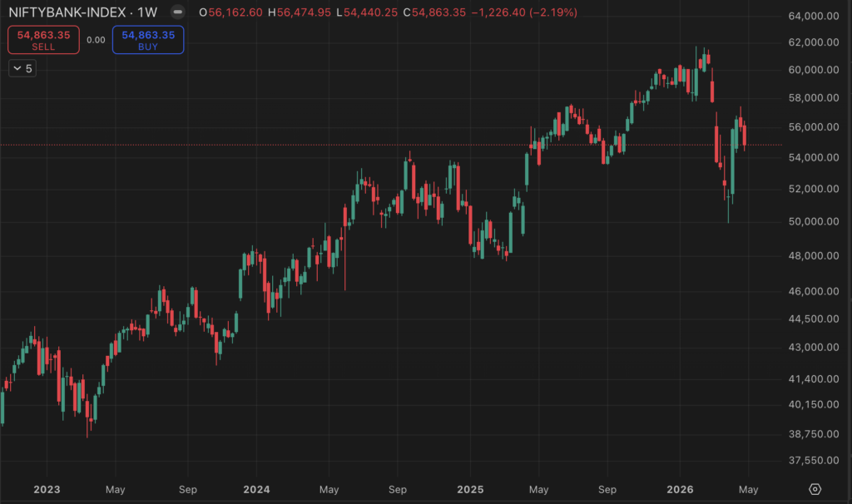Click the 48,000.00 price axis label
Image resolution: width=852 pixels, height=504 pixels.
click(814, 256)
